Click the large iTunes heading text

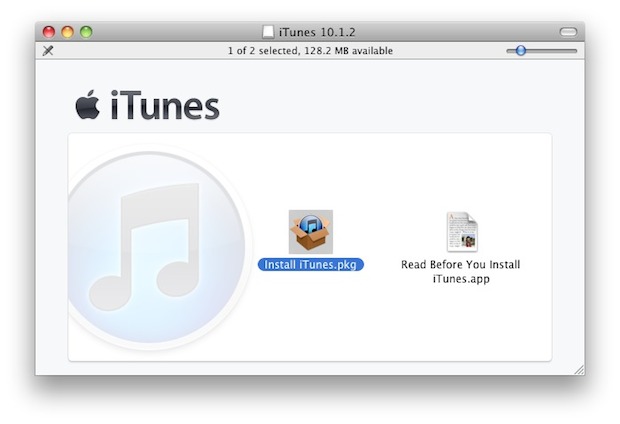tap(165, 105)
